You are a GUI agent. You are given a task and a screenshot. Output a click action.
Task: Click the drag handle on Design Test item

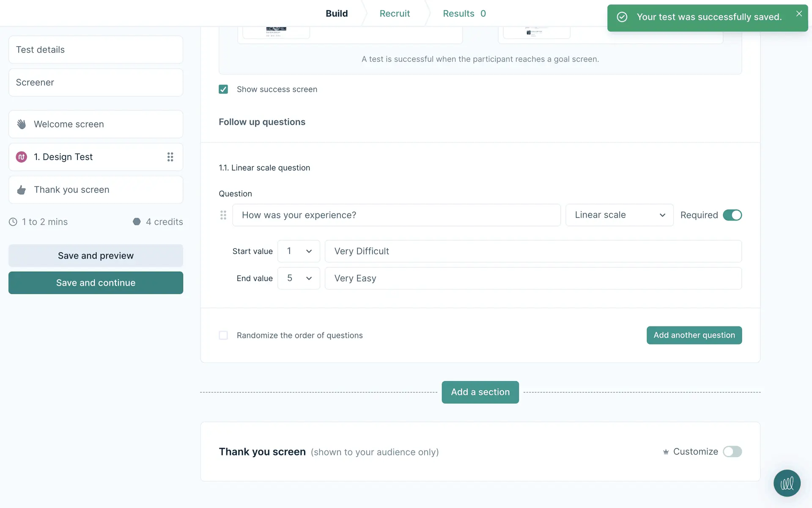(170, 157)
